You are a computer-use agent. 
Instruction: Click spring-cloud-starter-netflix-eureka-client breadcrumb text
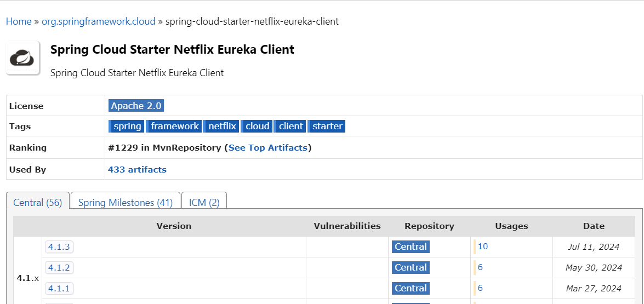click(x=252, y=21)
